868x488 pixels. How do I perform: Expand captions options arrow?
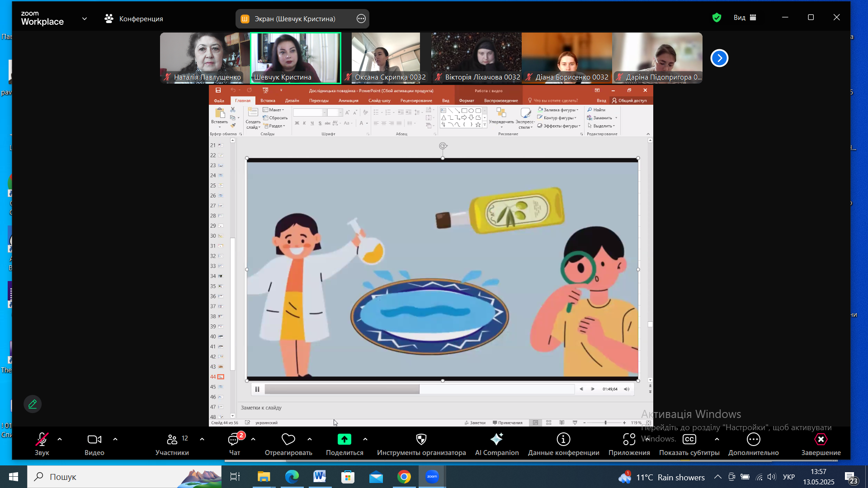tap(717, 439)
